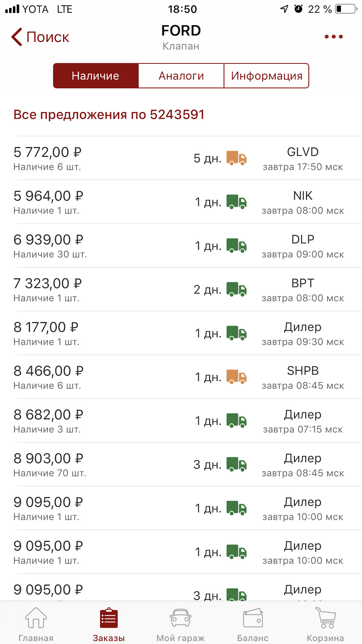Open the Главная home icon
Screen dimensions: 362x644
(36, 618)
